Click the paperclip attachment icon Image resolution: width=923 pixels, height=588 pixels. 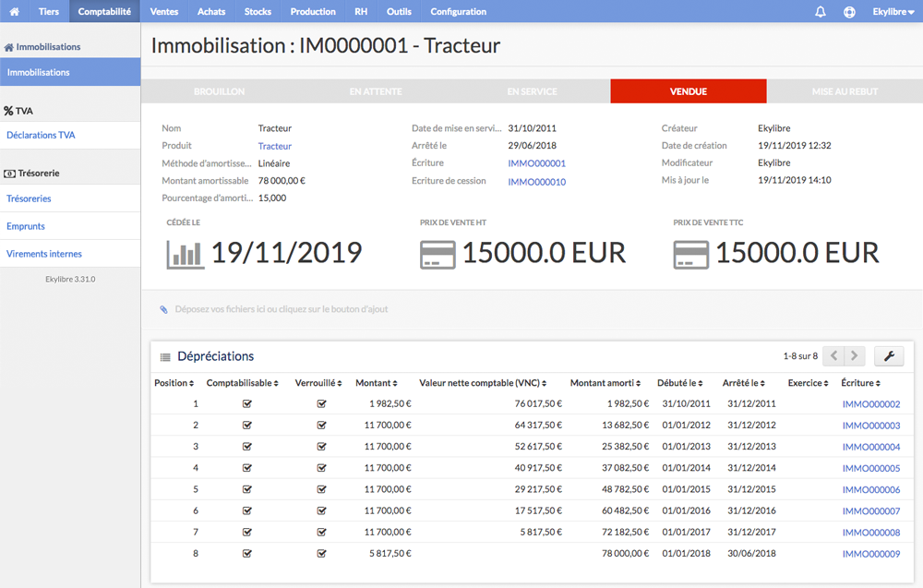[x=163, y=309]
